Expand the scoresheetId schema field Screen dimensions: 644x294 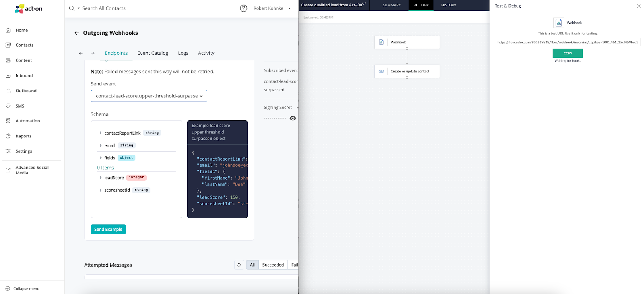[101, 190]
